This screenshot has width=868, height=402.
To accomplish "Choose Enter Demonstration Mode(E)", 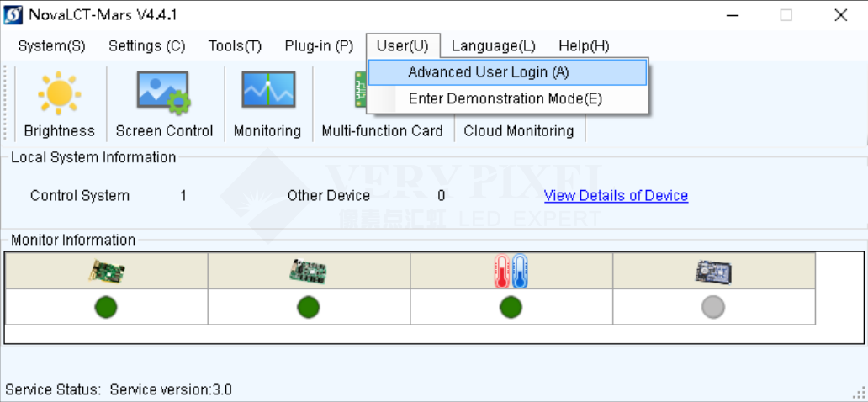I will pos(508,99).
